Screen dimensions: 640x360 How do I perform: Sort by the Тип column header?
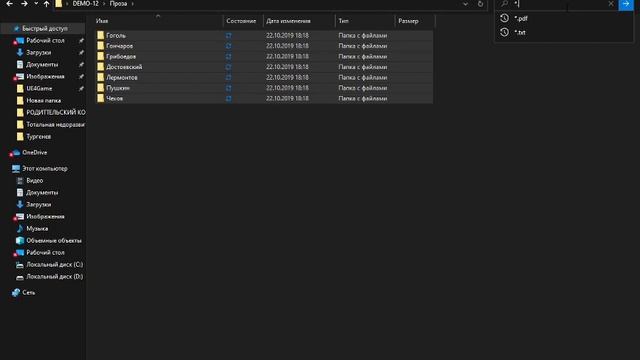coord(344,21)
